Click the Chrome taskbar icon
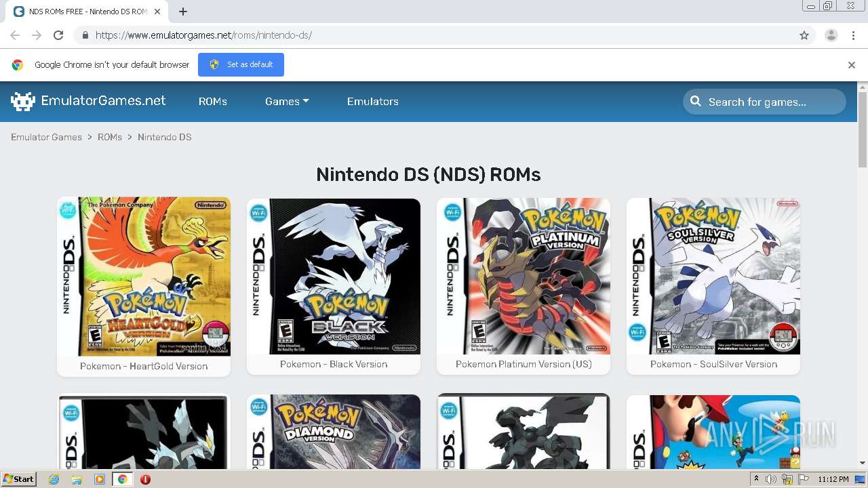Image resolution: width=868 pixels, height=488 pixels. click(x=122, y=479)
